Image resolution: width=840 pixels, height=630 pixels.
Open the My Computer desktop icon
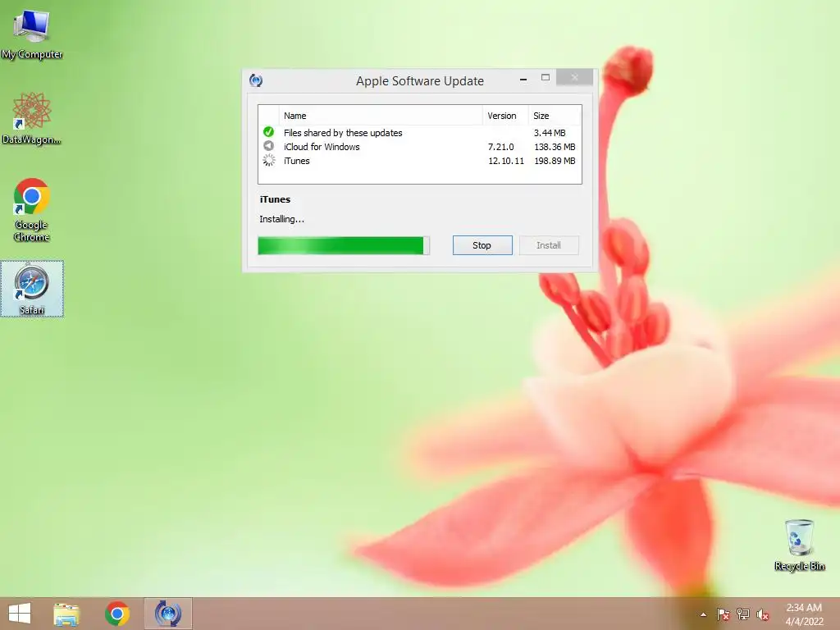coord(32,34)
